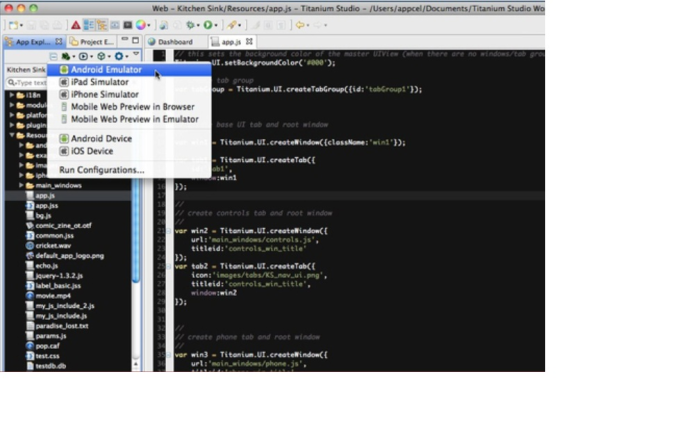This screenshot has width=700, height=438.
Task: Select movie.mp4 video file
Action: click(x=53, y=296)
